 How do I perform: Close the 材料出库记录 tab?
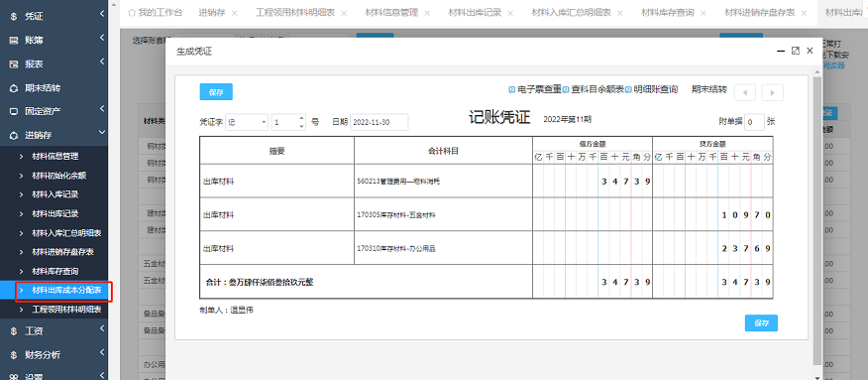click(510, 13)
